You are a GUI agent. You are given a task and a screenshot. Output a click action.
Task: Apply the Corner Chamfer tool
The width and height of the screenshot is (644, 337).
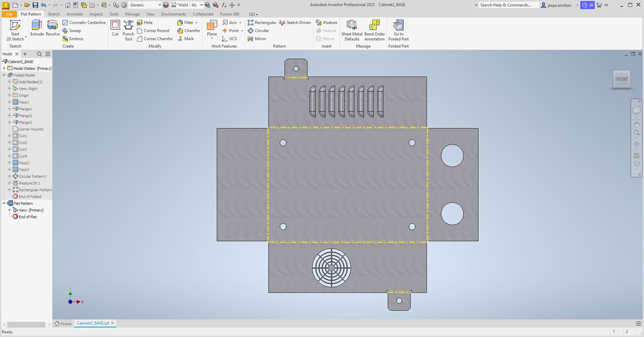pyautogui.click(x=155, y=39)
